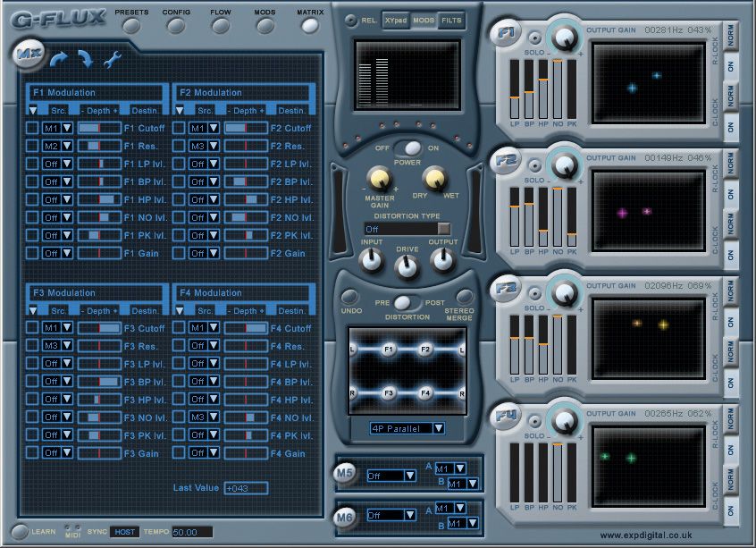Open the wrench tool icon
This screenshot has width=756, height=548.
[x=113, y=59]
